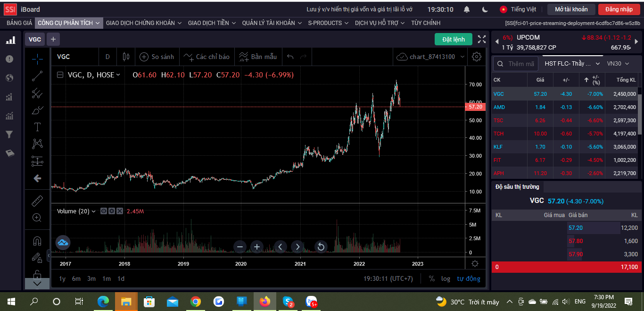
Task: Expand the Volume (20) indicator dropdown
Action: click(93, 211)
